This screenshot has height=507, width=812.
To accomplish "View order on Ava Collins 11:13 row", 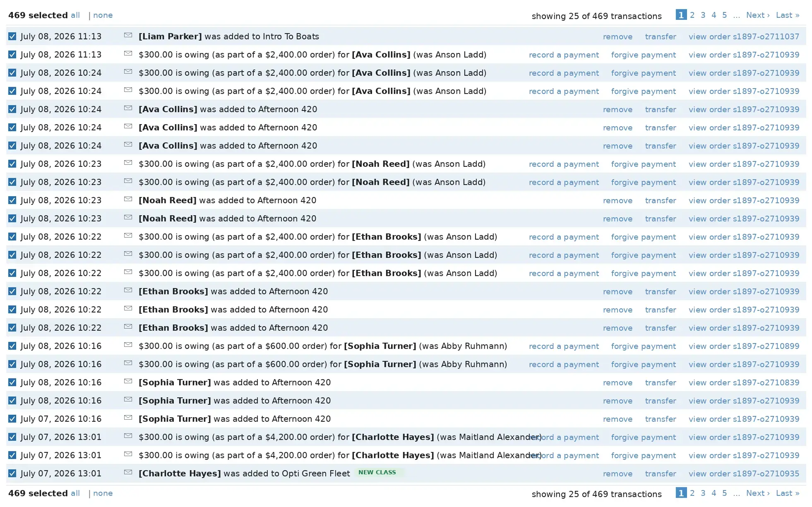I will pyautogui.click(x=744, y=55).
